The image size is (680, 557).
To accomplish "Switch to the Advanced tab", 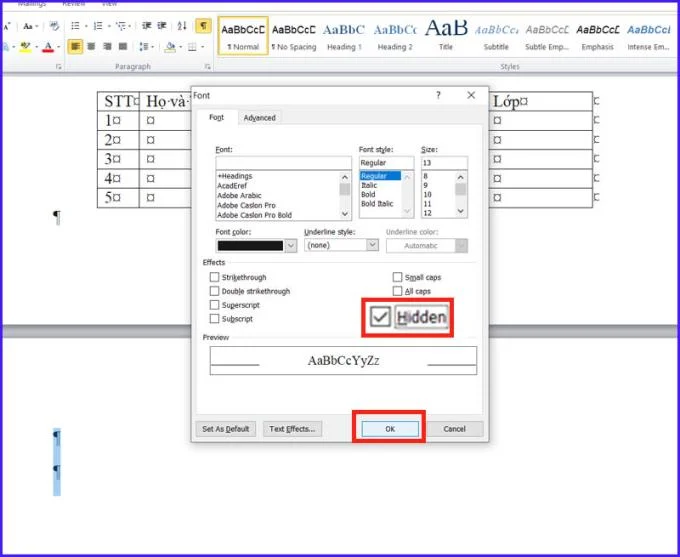I will [259, 118].
